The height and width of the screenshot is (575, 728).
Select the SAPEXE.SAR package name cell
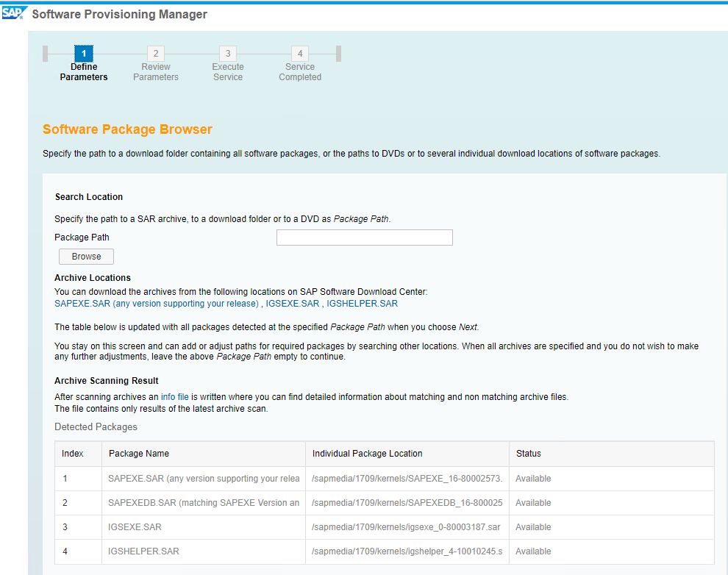point(204,479)
